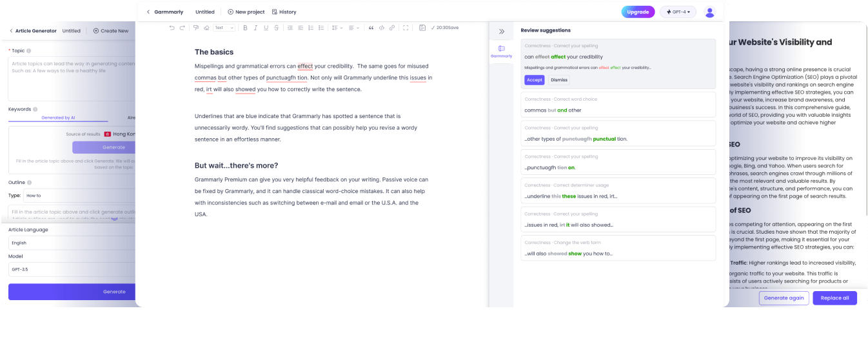The height and width of the screenshot is (355, 868).
Task: Click the eraser clear-formatting icon
Action: pos(206,28)
